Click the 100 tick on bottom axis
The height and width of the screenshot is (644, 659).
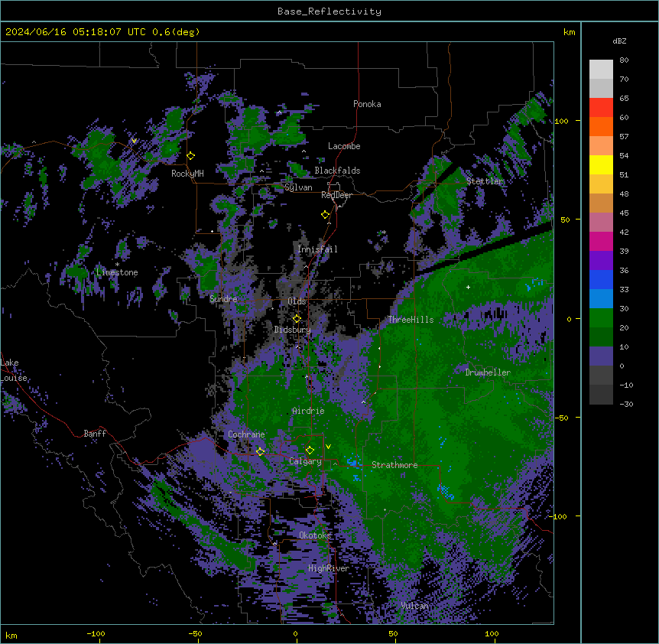[492, 633]
